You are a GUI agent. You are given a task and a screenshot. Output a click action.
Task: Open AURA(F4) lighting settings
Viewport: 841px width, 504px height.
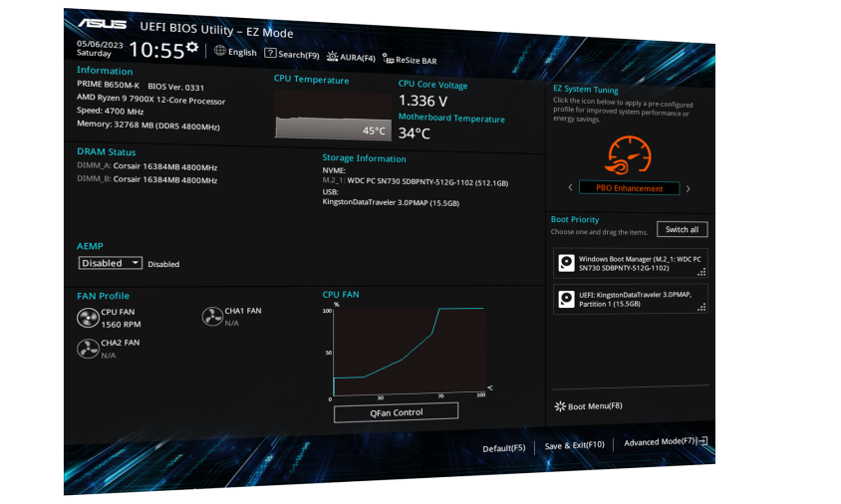351,58
